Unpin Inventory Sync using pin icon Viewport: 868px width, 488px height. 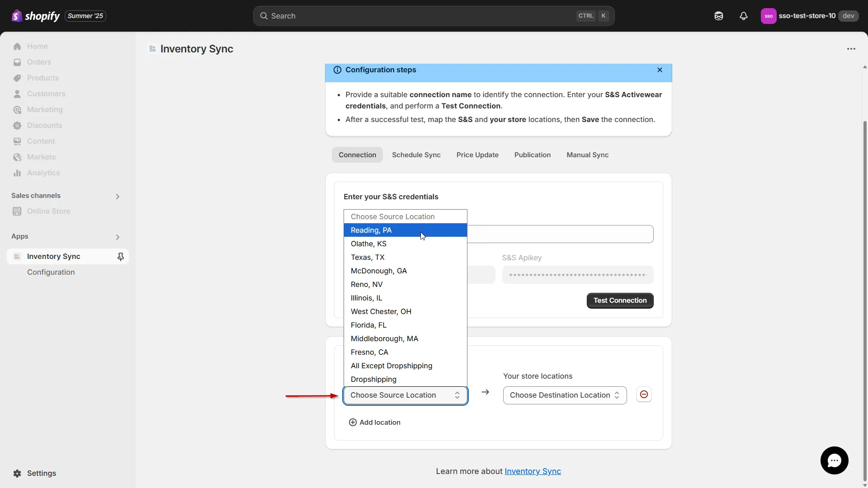tap(121, 257)
